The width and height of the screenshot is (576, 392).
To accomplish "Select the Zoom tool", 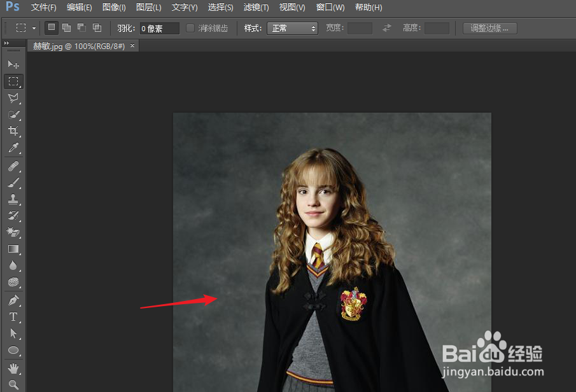I will point(13,384).
